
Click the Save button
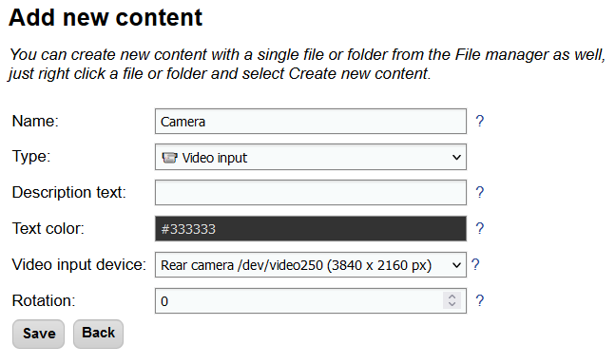coord(38,334)
